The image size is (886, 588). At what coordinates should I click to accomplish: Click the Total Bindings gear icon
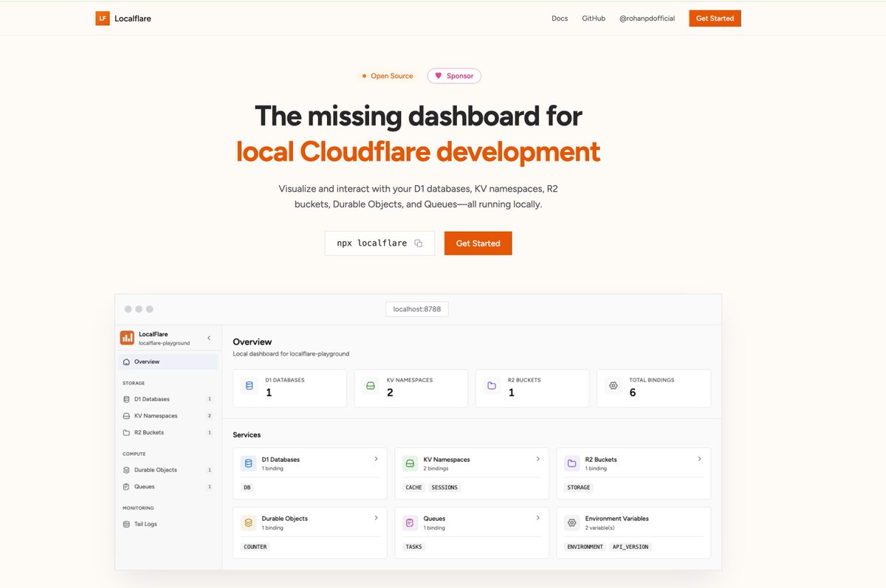pos(613,385)
